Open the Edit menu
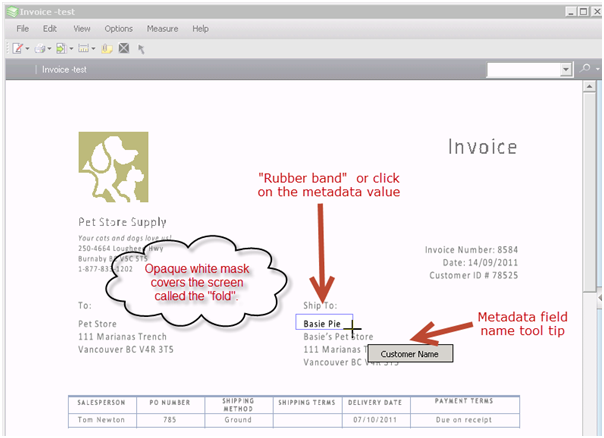The image size is (604, 438). click(x=50, y=29)
